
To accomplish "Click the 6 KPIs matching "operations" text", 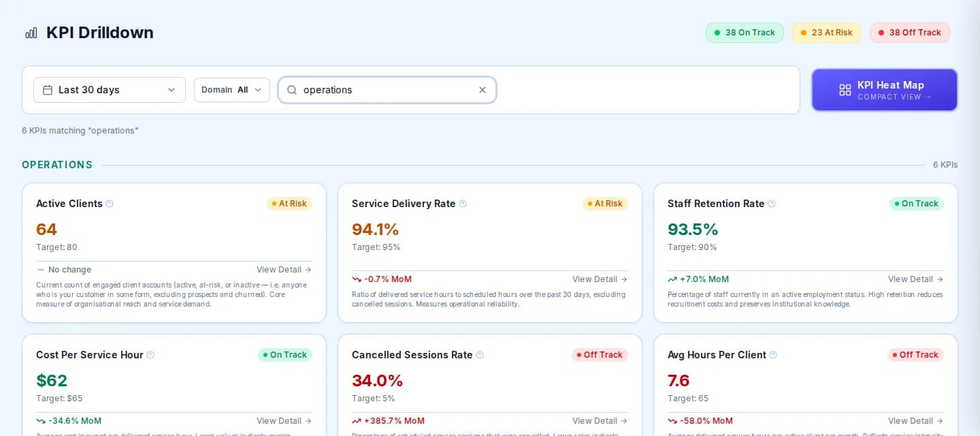I will coord(80,130).
